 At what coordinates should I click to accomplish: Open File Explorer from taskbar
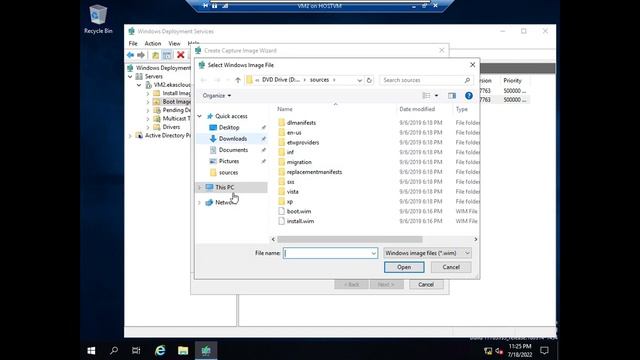[x=183, y=350]
